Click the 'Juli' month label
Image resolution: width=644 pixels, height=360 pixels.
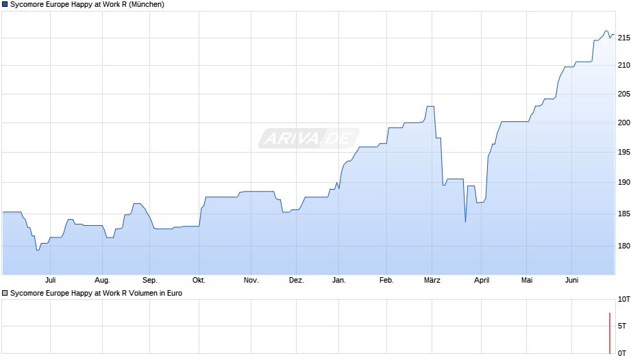coord(50,281)
